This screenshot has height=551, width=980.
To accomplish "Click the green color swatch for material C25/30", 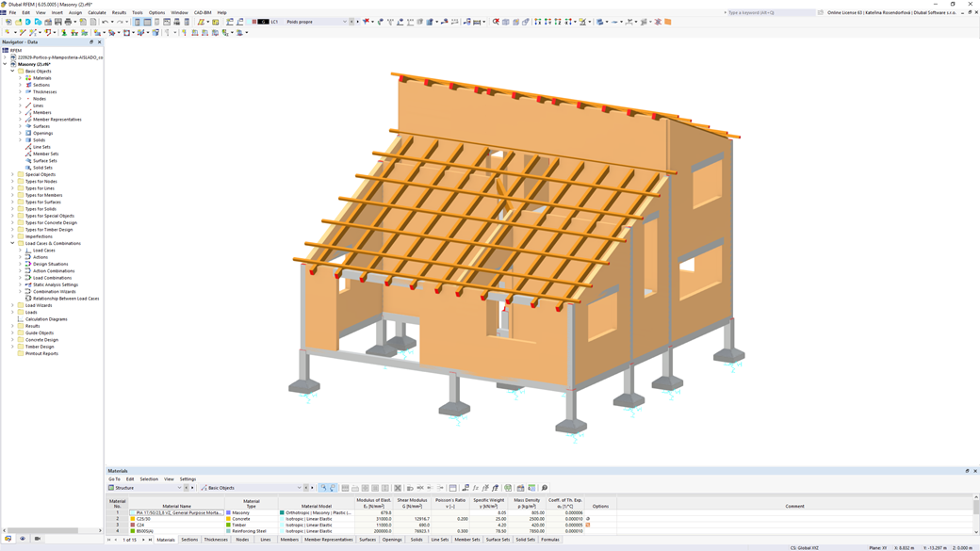I will (x=132, y=517).
